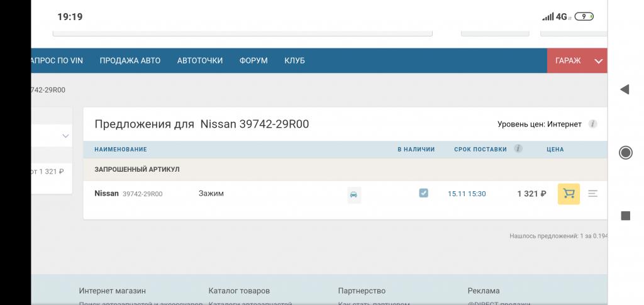This screenshot has height=305, width=644.
Task: Show delivery time info icon
Action: click(518, 148)
